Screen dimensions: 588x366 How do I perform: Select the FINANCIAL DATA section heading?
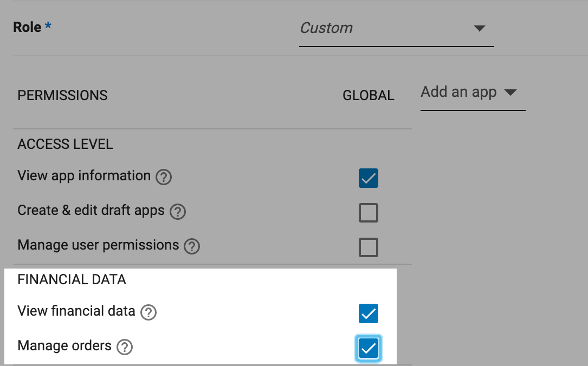point(72,280)
